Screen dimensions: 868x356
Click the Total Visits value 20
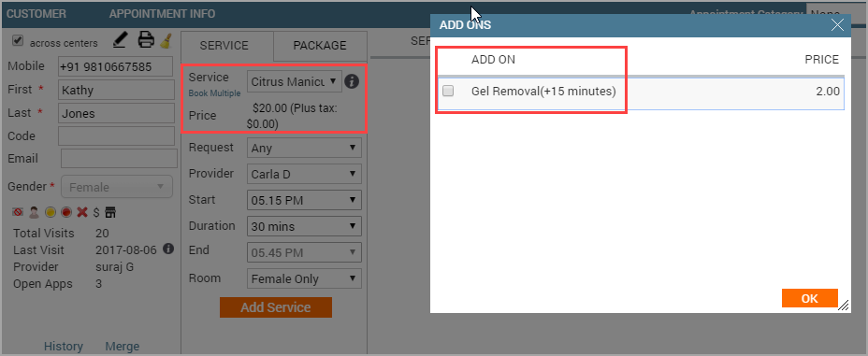click(102, 233)
